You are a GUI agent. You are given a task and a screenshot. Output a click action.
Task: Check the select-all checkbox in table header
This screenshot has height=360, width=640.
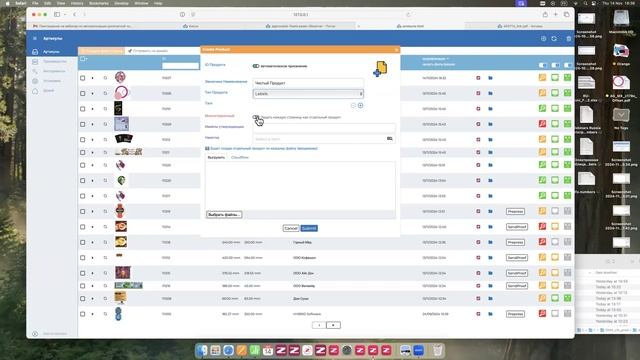coord(83,59)
